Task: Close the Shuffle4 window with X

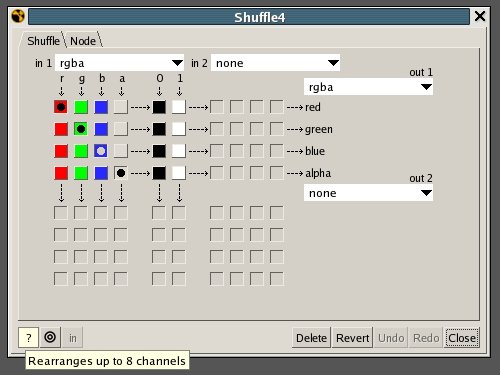Action: click(480, 16)
